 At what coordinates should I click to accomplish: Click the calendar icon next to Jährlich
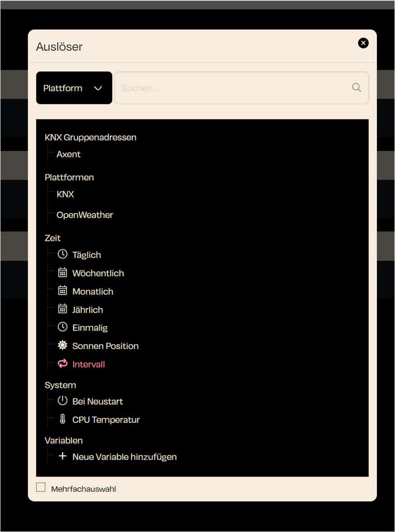[x=63, y=309]
